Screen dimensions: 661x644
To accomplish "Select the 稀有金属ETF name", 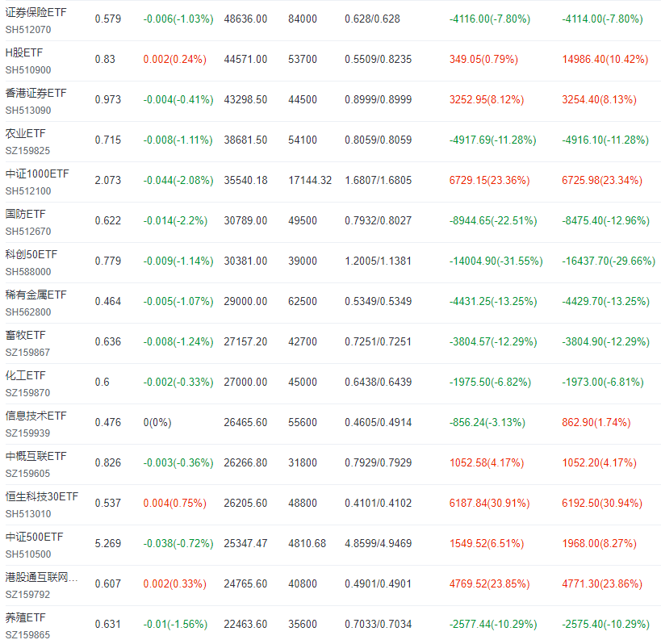I will 36,295.
